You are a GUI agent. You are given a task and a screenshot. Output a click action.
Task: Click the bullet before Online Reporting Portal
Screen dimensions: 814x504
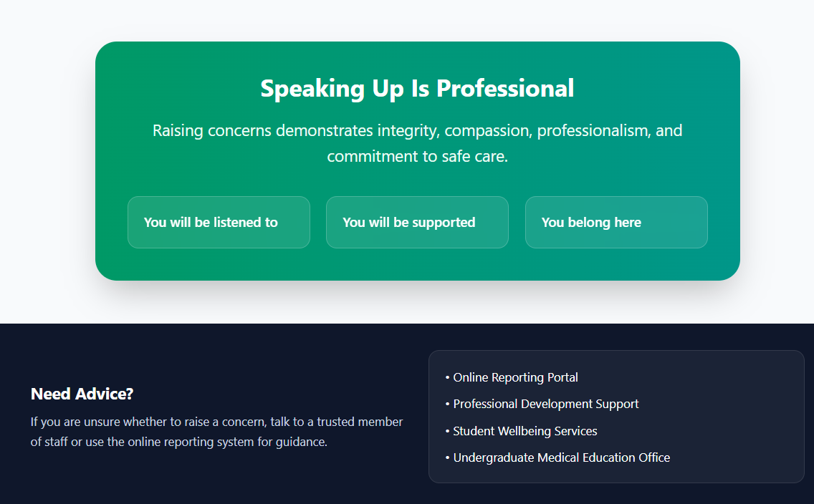[448, 377]
